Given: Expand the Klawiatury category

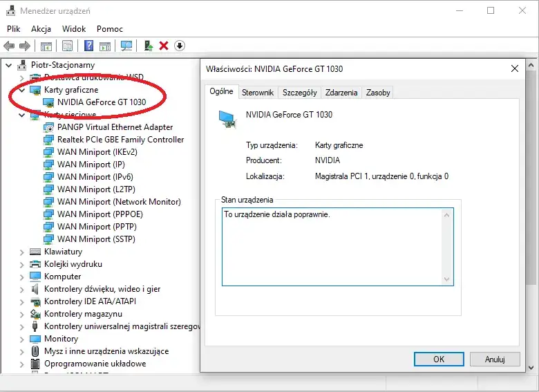Looking at the screenshot, I should point(22,252).
